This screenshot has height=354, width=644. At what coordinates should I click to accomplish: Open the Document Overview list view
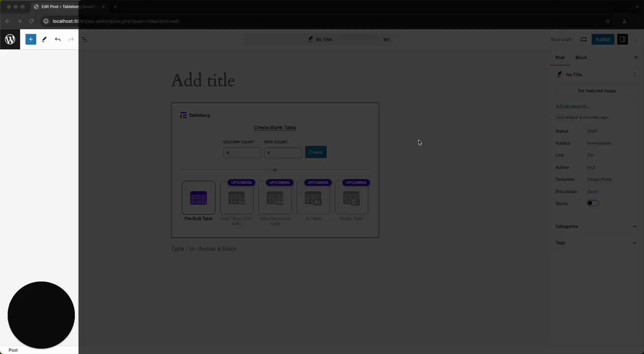[x=84, y=39]
